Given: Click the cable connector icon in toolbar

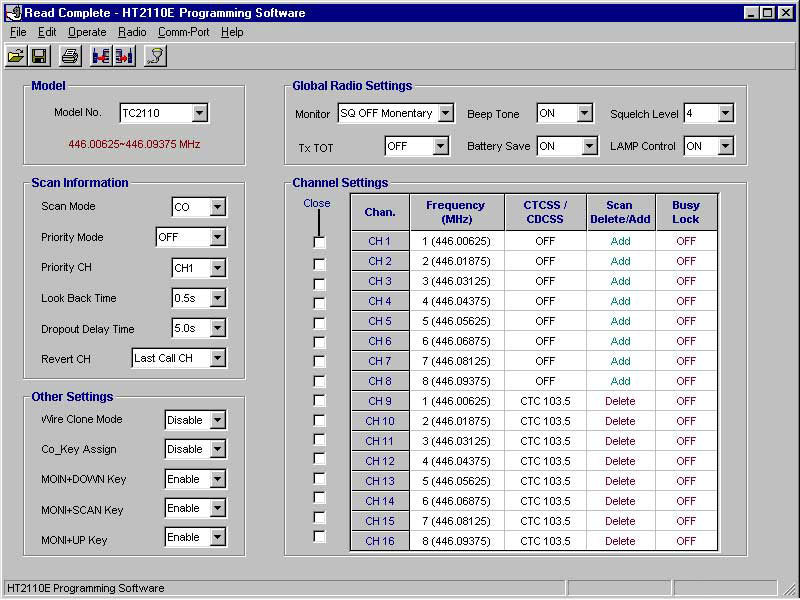Looking at the screenshot, I should (154, 56).
